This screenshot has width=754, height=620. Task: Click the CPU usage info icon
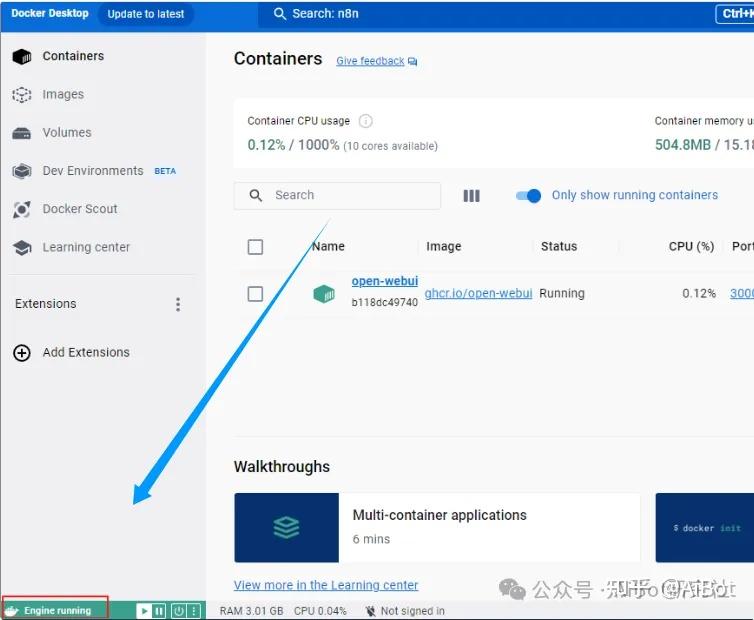(x=365, y=121)
